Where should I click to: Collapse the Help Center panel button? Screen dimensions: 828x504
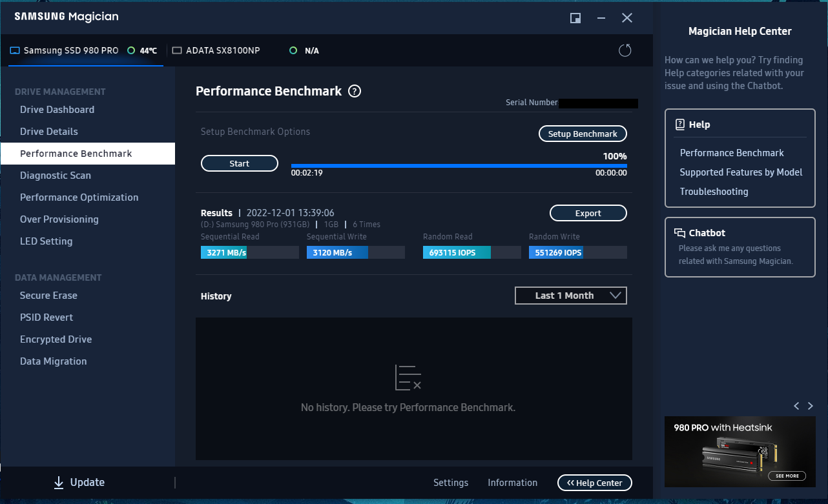[x=595, y=483]
